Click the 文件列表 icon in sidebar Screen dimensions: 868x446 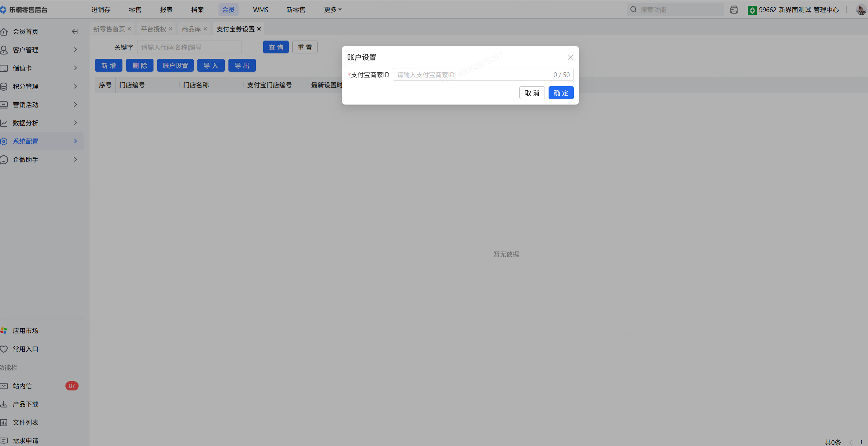[x=4, y=422]
